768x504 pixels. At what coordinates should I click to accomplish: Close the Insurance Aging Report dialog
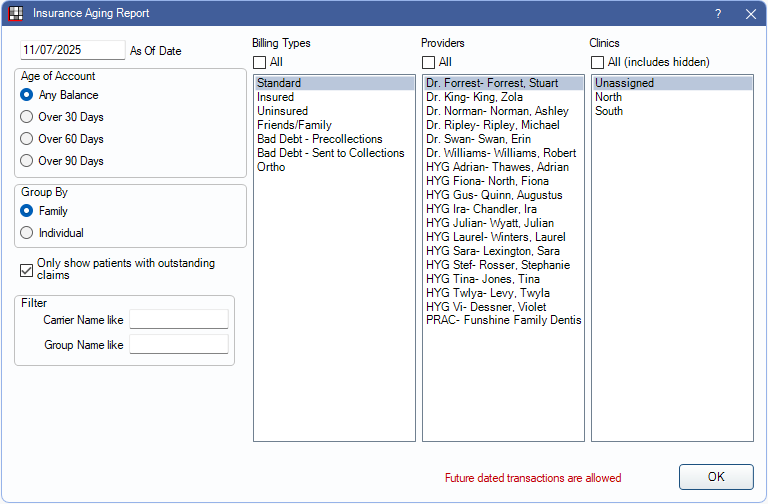coord(750,14)
